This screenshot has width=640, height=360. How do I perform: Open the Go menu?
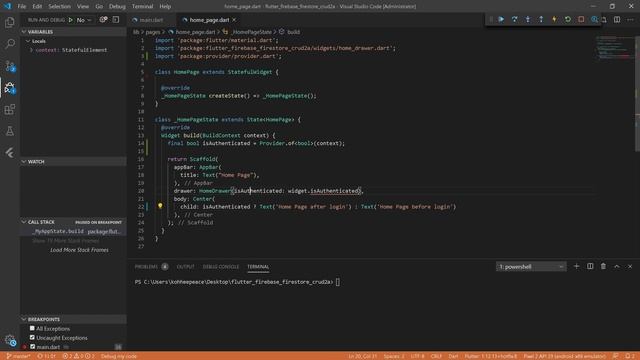tap(99, 7)
